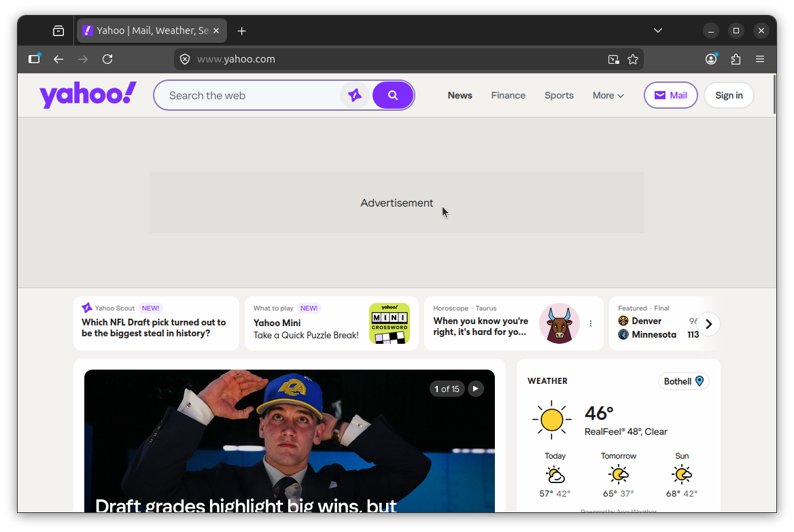Open Yahoo Mail button

[670, 95]
